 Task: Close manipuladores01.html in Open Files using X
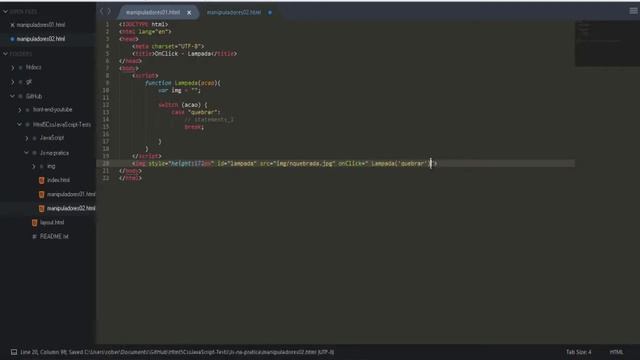(12, 25)
